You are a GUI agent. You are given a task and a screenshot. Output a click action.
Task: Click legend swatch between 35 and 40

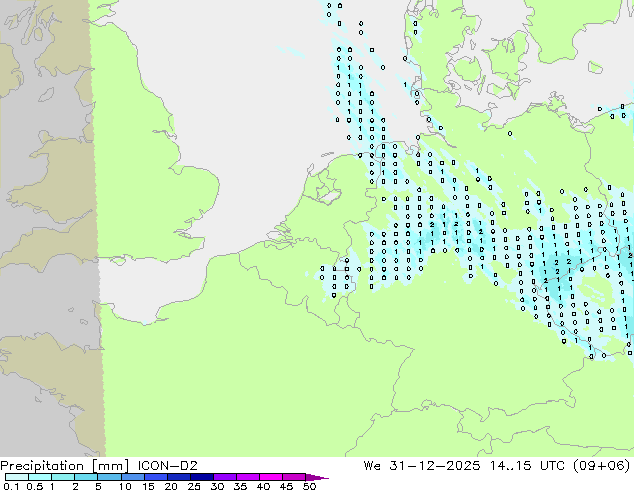248,477
